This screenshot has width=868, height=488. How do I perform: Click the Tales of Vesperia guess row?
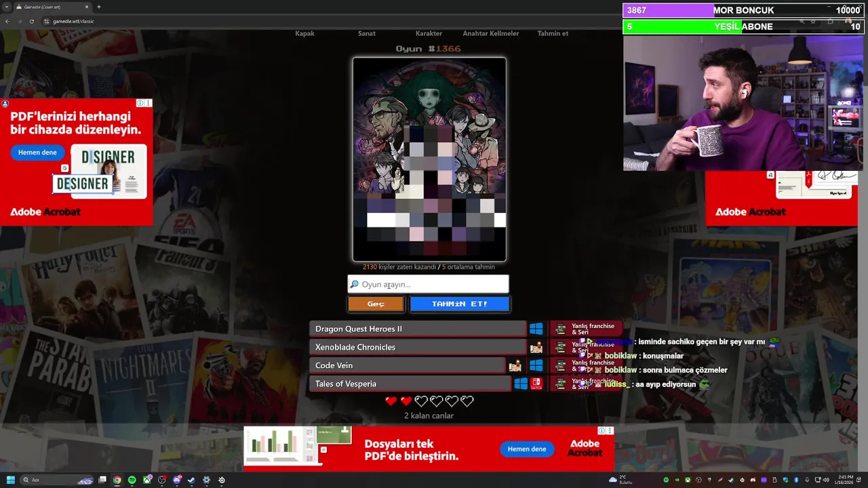tap(410, 384)
